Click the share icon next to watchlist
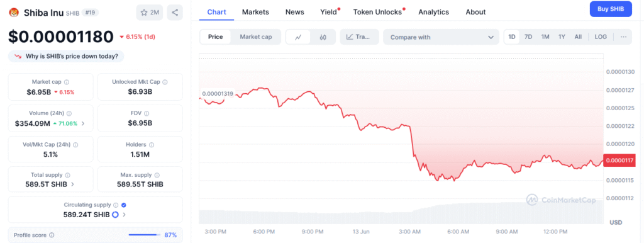The image size is (644, 243). tap(175, 13)
